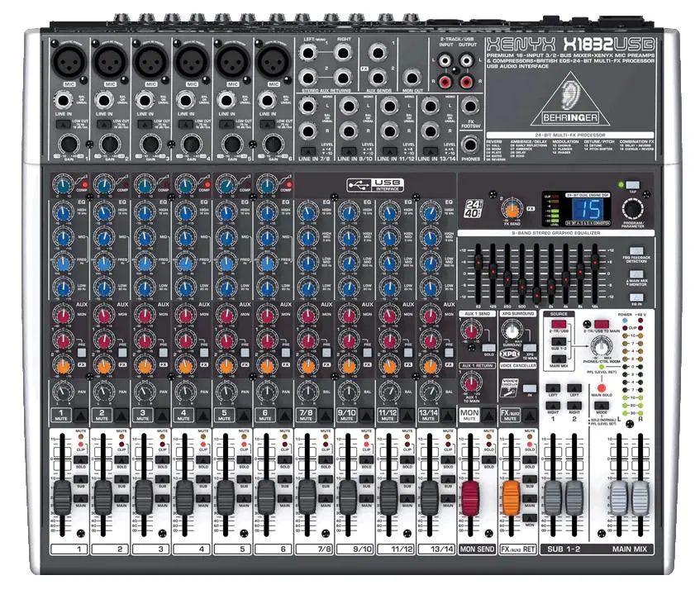
Task: Click the XPQ logo badge
Action: coord(509,354)
